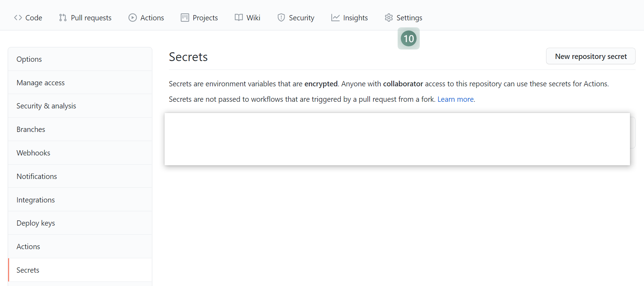The width and height of the screenshot is (644, 286).
Task: Go to Security & analysis settings
Action: coord(80,106)
